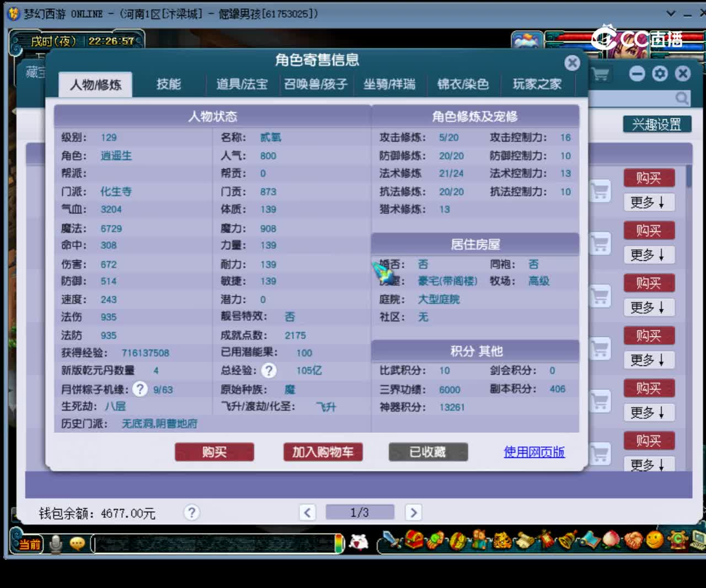Click the yellow smiley face icon
Screen dimensions: 706x588
pyautogui.click(x=655, y=539)
